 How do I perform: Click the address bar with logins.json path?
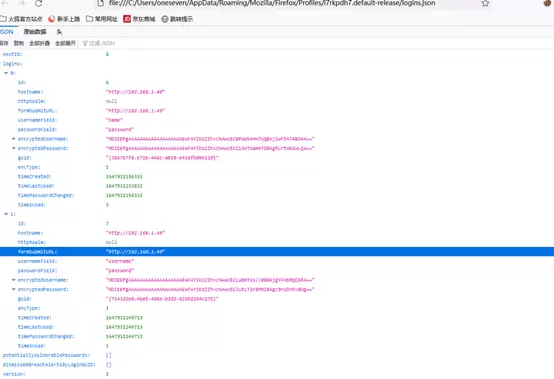point(272,3)
